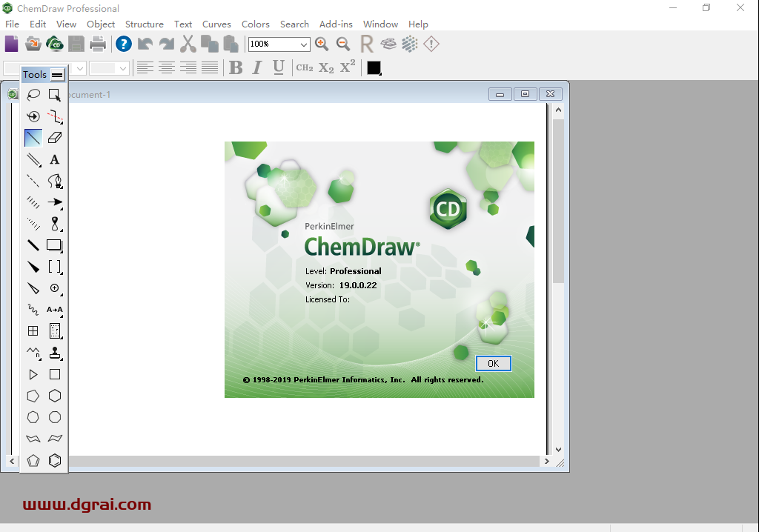Viewport: 759px width, 532px height.
Task: Click the document vertical scrollbar thumb
Action: coord(558,201)
